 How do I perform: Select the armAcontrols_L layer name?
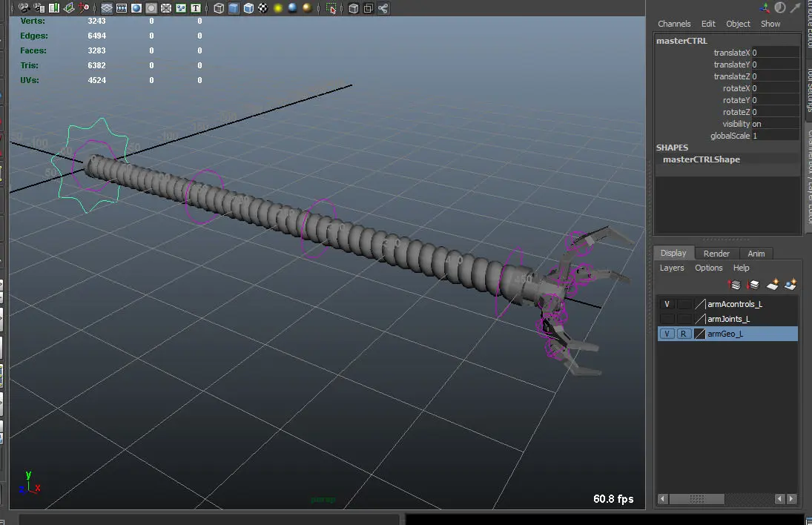click(735, 305)
